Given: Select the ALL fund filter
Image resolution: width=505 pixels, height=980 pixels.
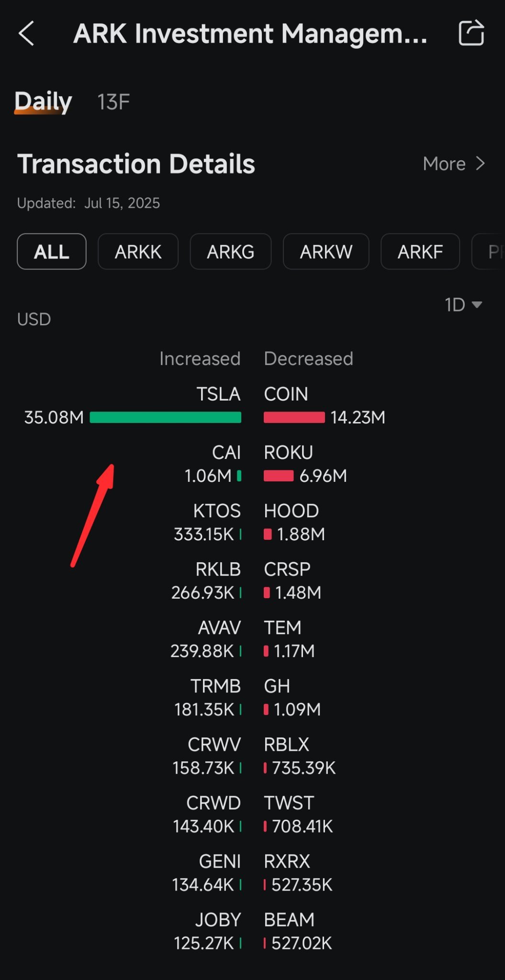Looking at the screenshot, I should click(x=52, y=252).
